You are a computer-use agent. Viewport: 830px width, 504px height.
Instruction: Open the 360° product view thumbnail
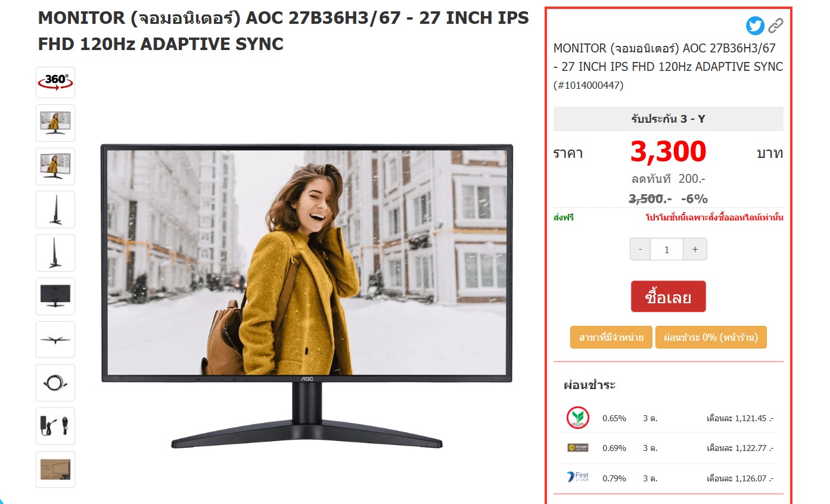(55, 82)
